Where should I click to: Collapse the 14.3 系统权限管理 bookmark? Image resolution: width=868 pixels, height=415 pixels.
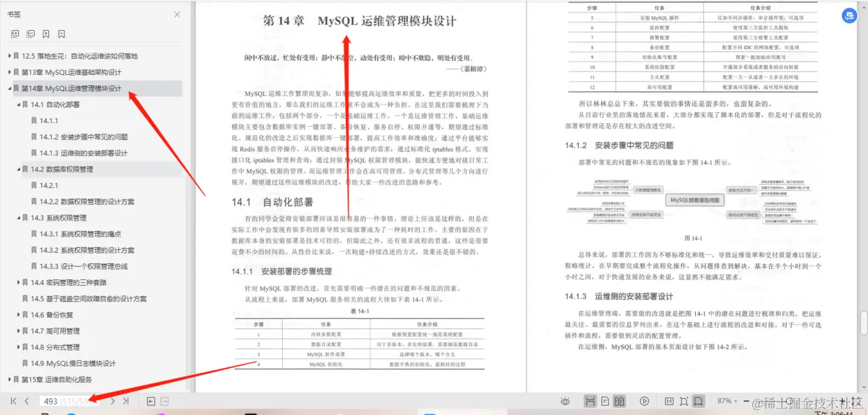pyautogui.click(x=19, y=218)
